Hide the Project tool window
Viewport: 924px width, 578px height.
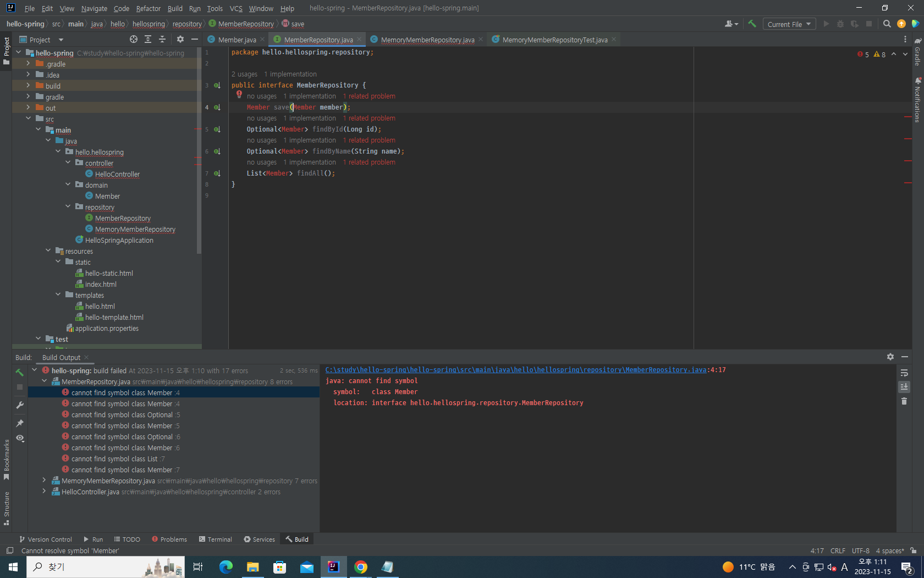point(194,39)
